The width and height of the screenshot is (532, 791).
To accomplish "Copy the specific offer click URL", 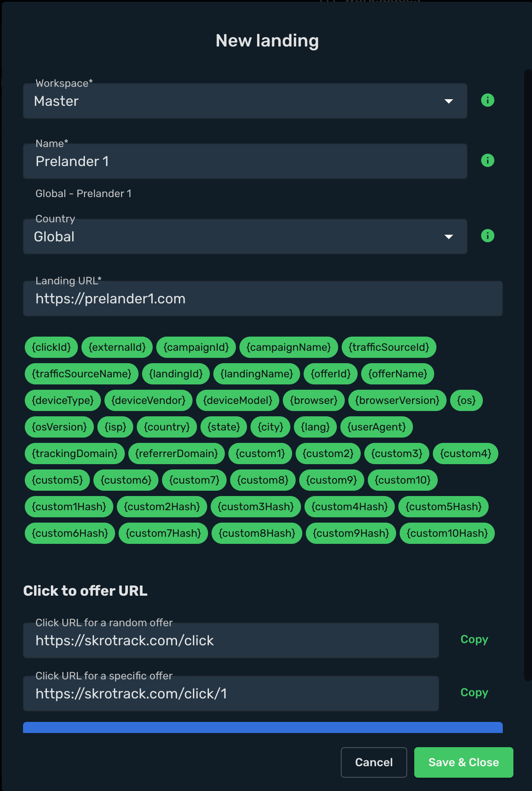I will (x=474, y=693).
